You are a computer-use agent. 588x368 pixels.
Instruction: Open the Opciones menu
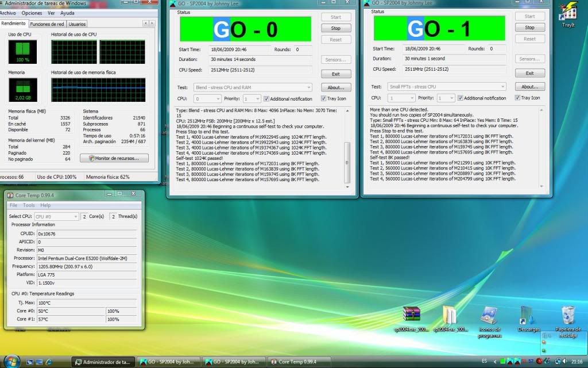[x=32, y=13]
